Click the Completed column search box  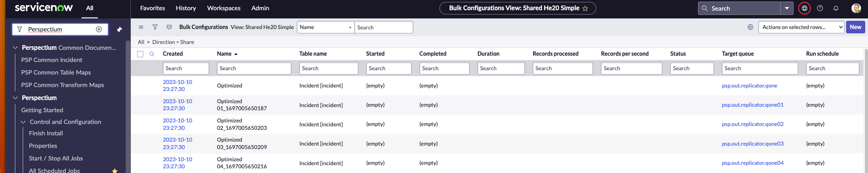coord(444,68)
